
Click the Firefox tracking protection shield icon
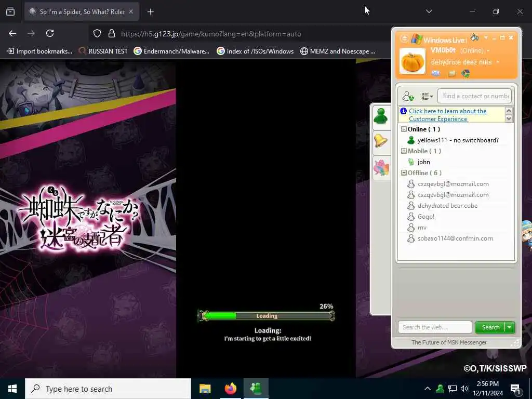(97, 34)
